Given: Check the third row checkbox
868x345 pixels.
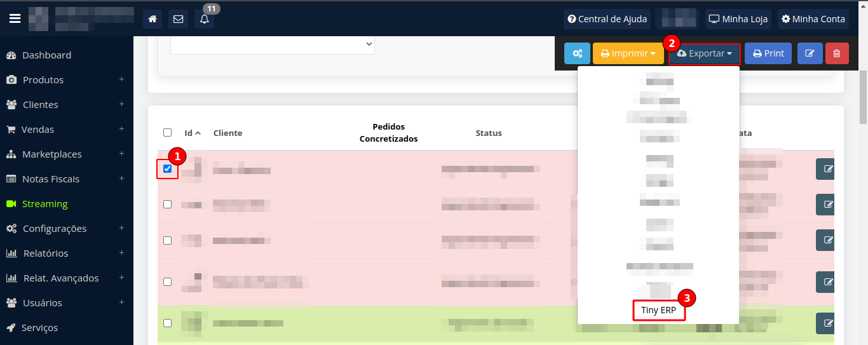Looking at the screenshot, I should click(x=167, y=241).
